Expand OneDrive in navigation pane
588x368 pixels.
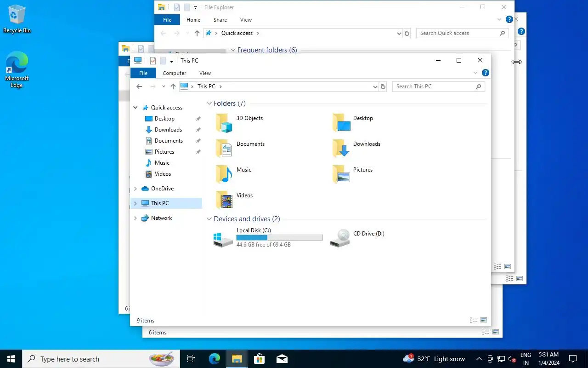[136, 189]
